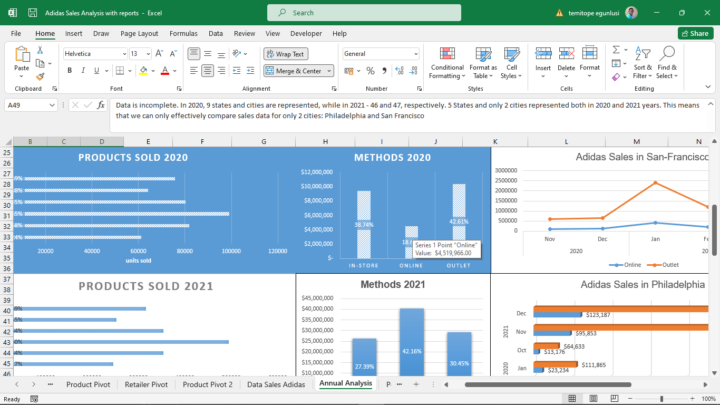Click the Share button
Screen dimensions: 720x405
pyautogui.click(x=694, y=33)
